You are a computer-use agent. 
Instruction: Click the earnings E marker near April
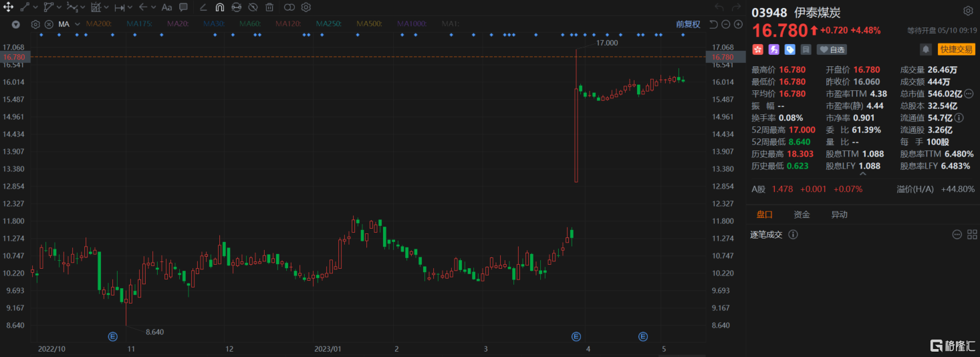tap(576, 336)
